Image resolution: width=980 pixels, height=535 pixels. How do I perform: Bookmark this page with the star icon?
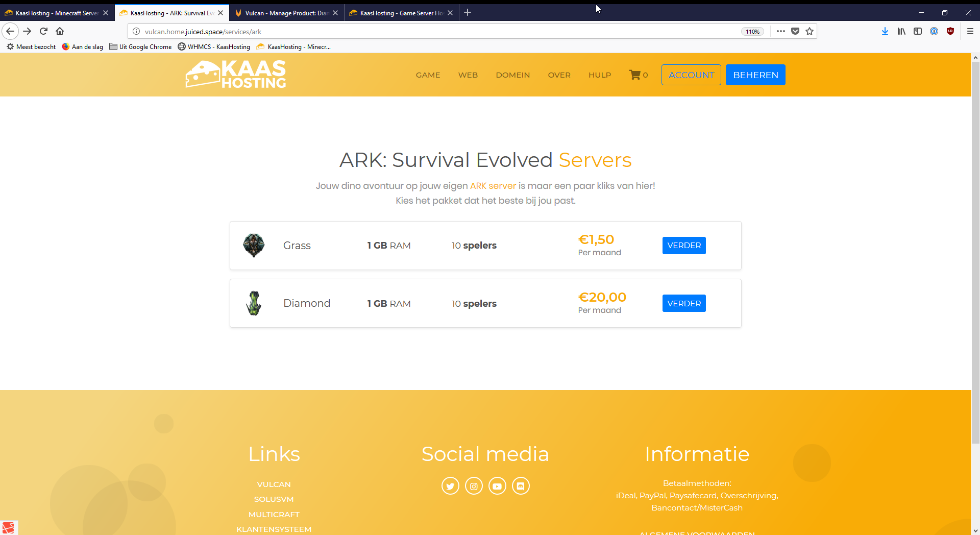point(810,32)
